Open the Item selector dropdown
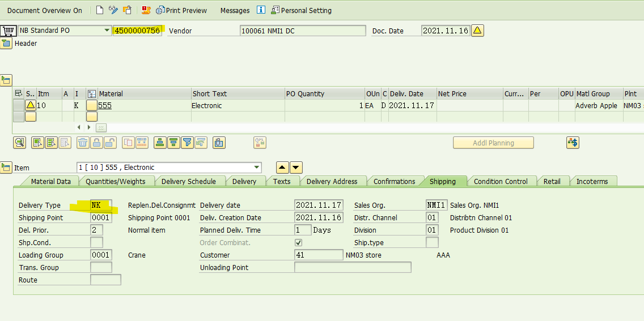The width and height of the screenshot is (644, 321). click(x=257, y=167)
